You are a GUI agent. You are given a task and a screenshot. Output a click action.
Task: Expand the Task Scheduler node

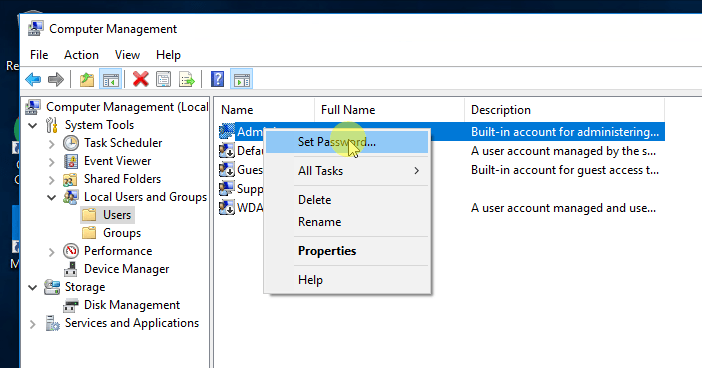point(51,144)
